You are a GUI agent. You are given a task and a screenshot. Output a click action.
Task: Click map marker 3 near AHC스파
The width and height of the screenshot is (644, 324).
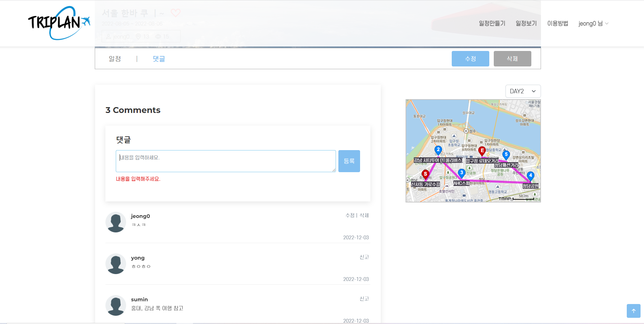point(462,174)
